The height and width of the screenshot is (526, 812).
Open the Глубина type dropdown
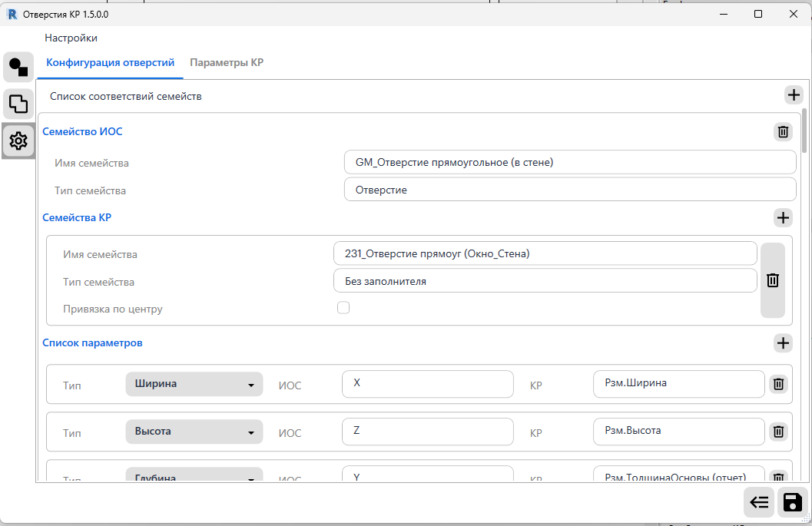(x=194, y=476)
